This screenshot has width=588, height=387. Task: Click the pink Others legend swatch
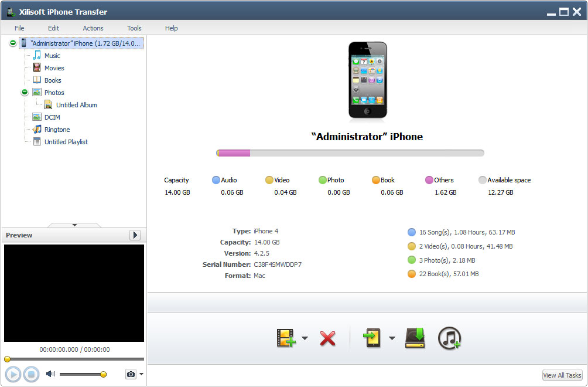click(x=429, y=180)
